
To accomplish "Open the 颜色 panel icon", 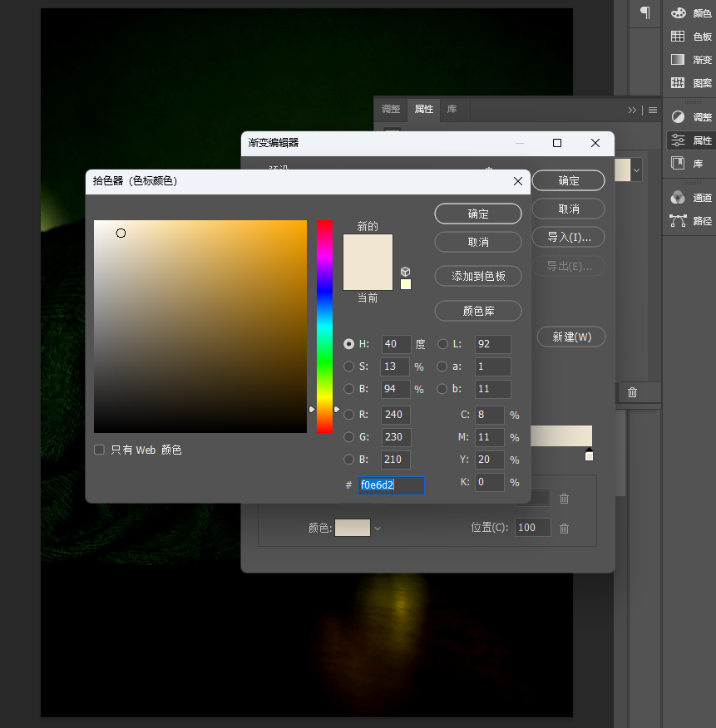I will click(x=679, y=13).
